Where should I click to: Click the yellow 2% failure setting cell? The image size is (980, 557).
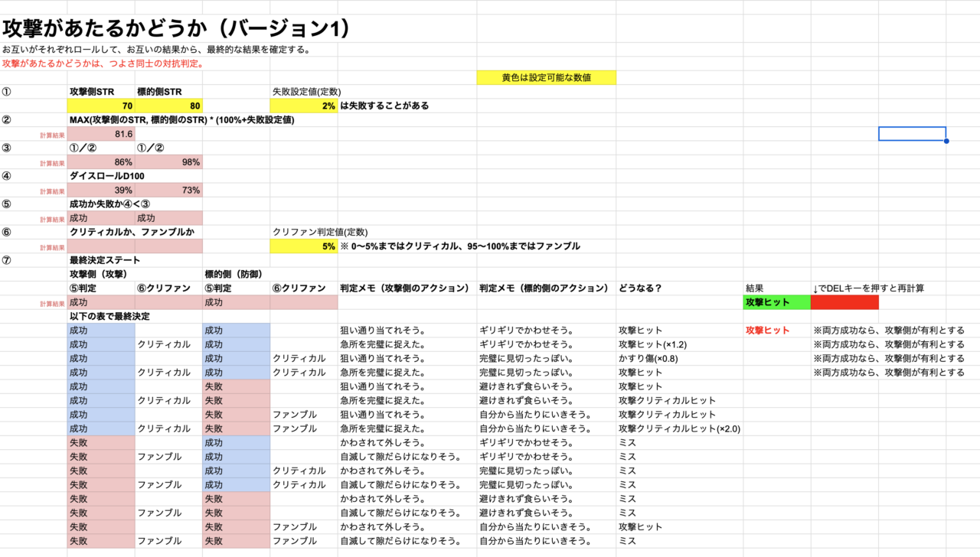[x=303, y=106]
